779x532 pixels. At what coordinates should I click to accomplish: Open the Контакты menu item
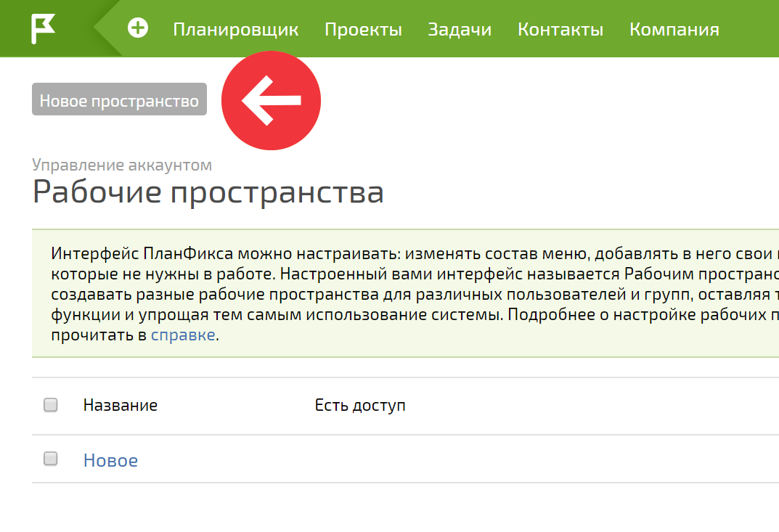(x=560, y=29)
